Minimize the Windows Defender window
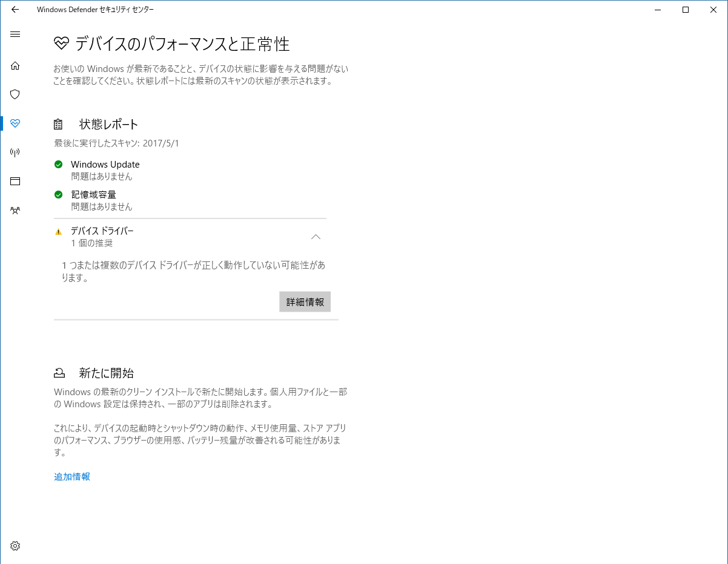Screen dimensions: 728x564 [658, 10]
